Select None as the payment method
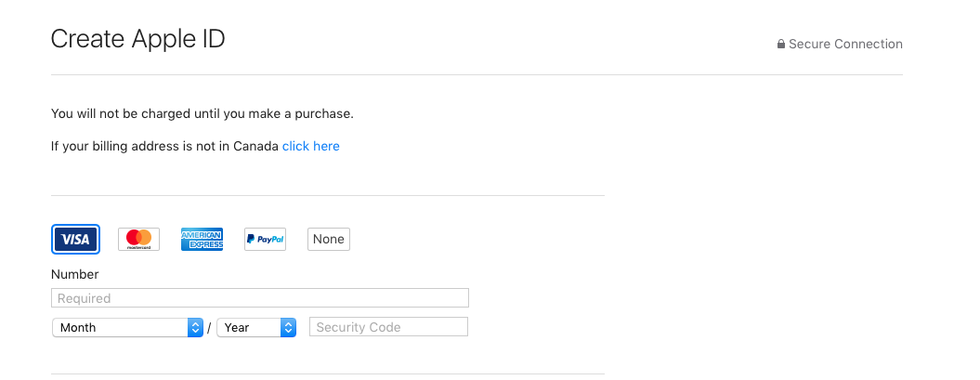 (329, 240)
